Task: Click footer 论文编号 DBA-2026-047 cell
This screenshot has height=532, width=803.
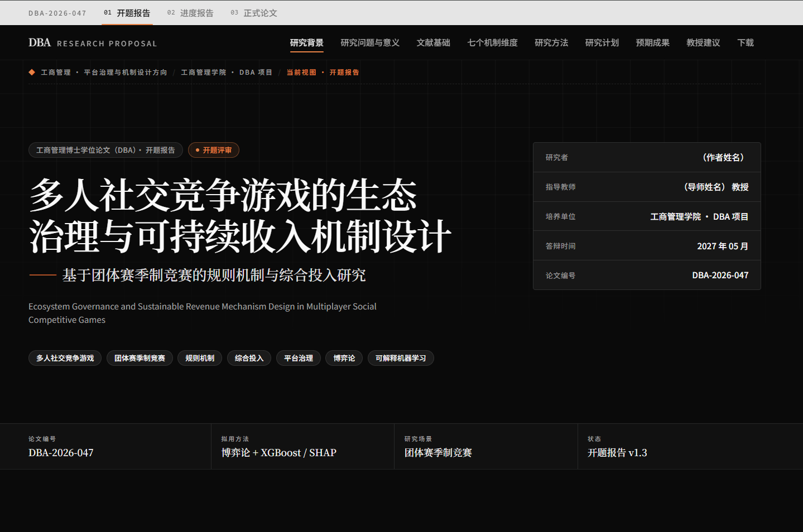Action: point(105,447)
